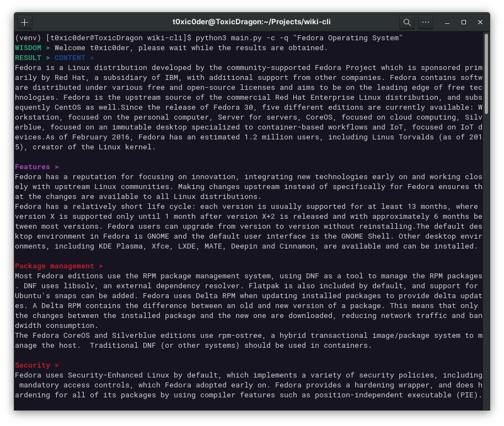The height and width of the screenshot is (426, 504).
Task: Click the terminal vertical scrollbar thumb
Action: pos(486,73)
